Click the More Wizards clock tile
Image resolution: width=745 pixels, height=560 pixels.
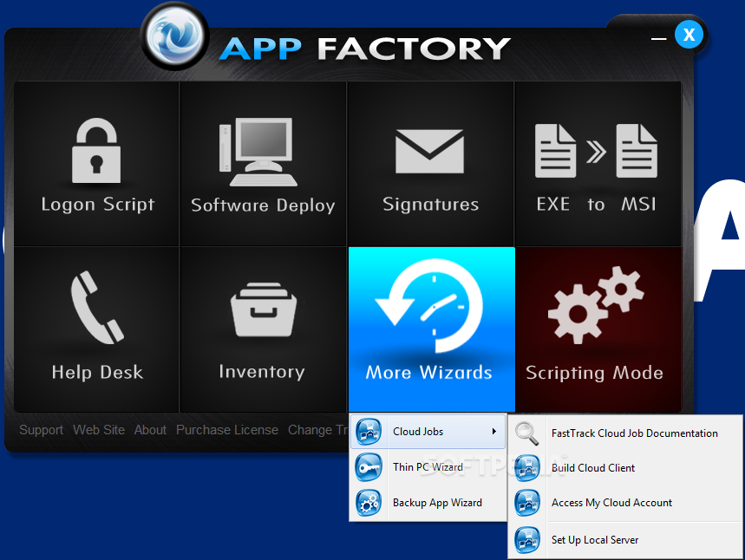click(431, 329)
